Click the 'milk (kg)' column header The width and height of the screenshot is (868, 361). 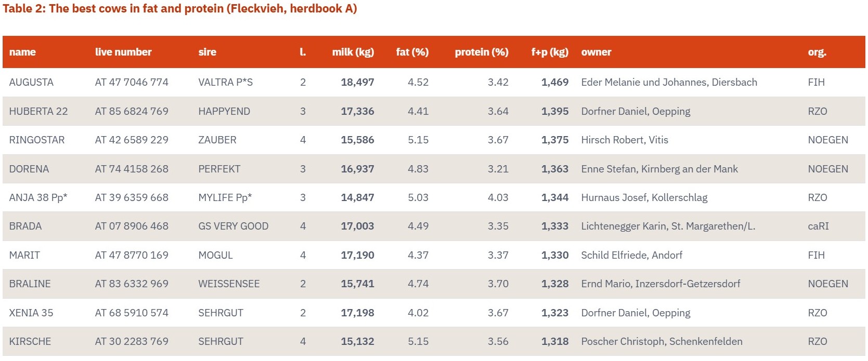pyautogui.click(x=353, y=52)
